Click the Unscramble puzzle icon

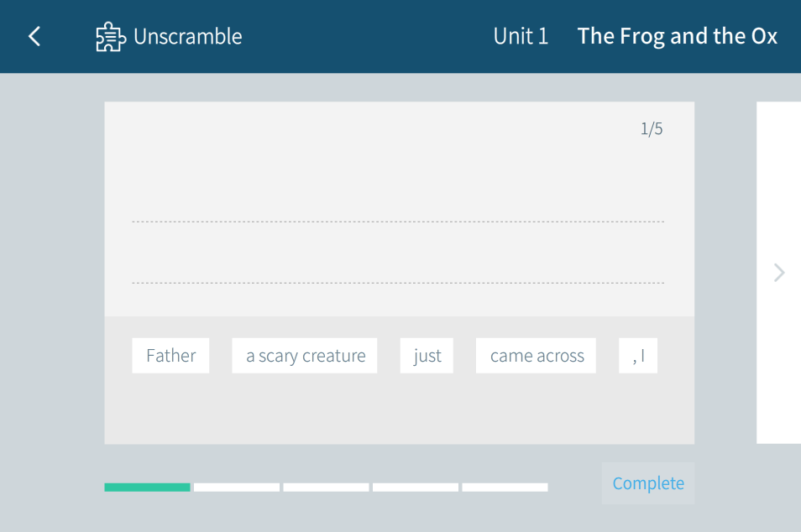111,37
